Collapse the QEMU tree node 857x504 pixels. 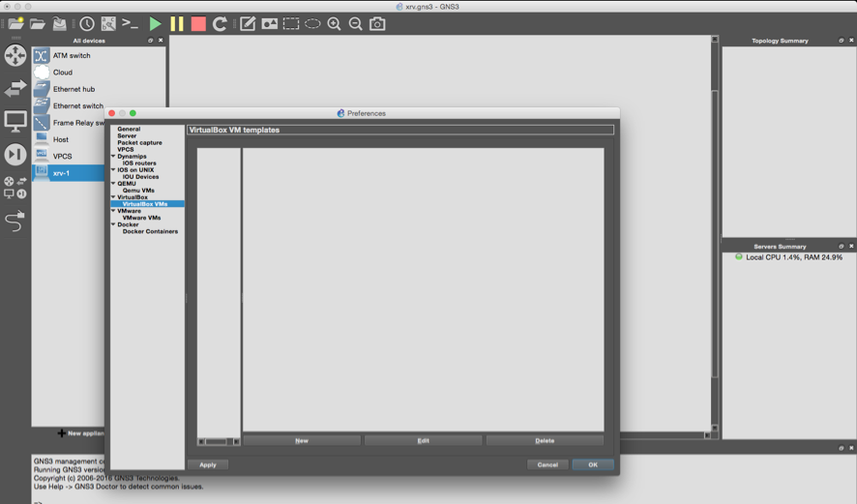pyautogui.click(x=113, y=184)
